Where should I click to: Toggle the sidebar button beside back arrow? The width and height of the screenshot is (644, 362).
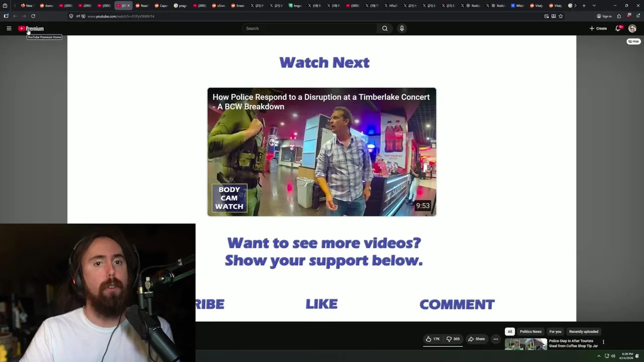pos(6,16)
